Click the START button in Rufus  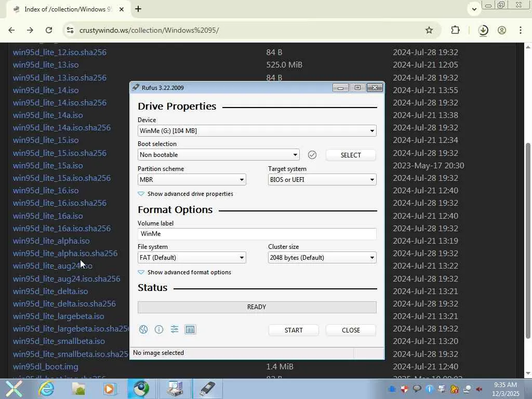pos(294,330)
